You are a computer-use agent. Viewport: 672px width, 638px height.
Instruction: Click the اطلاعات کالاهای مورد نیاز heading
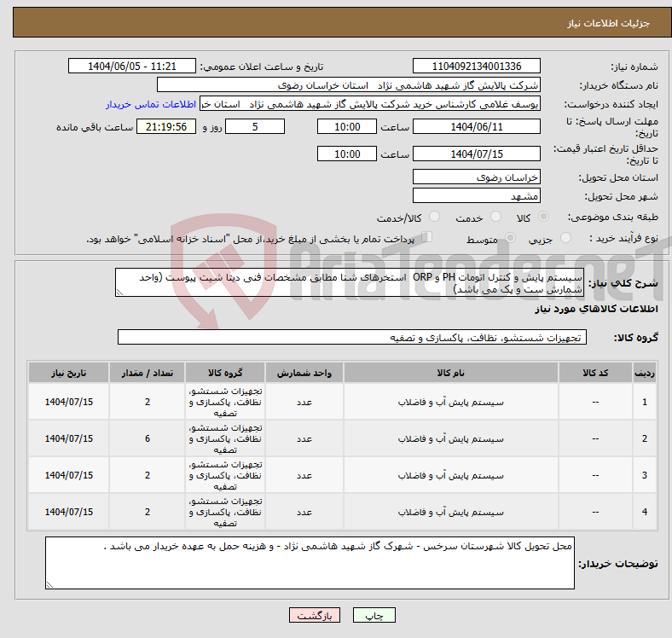(x=596, y=309)
